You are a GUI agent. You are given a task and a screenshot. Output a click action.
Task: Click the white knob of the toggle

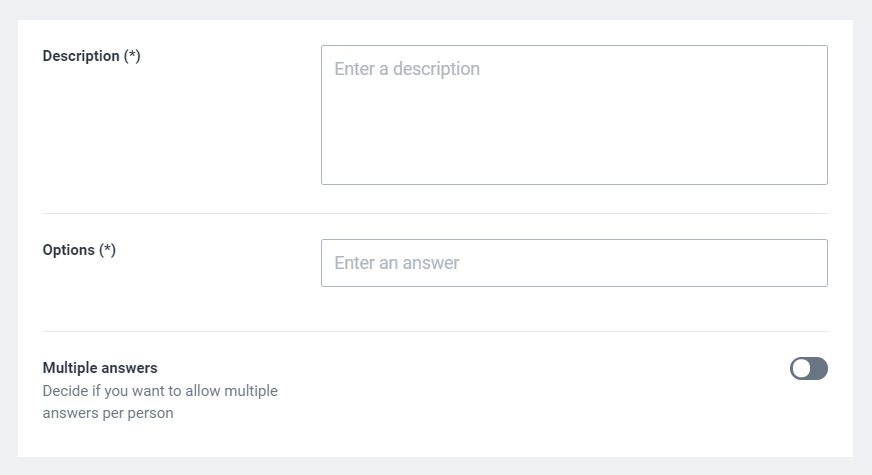click(801, 369)
